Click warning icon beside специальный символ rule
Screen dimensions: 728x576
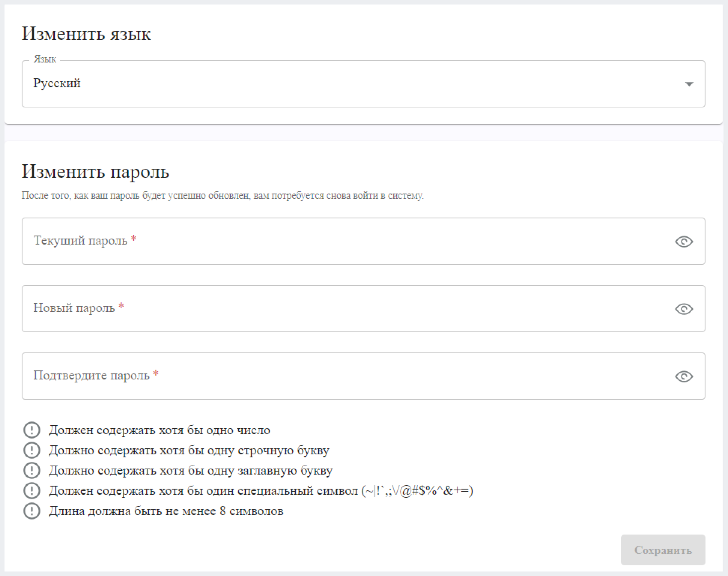(32, 491)
